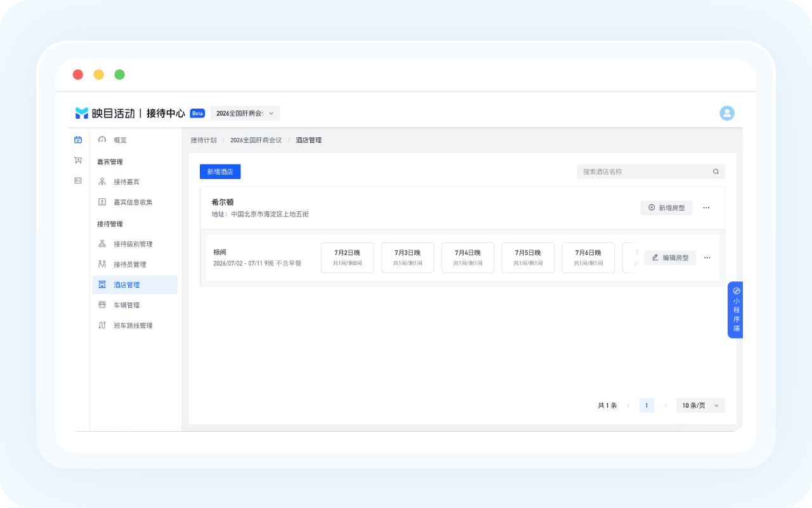Open 概览 menu item

click(x=135, y=140)
